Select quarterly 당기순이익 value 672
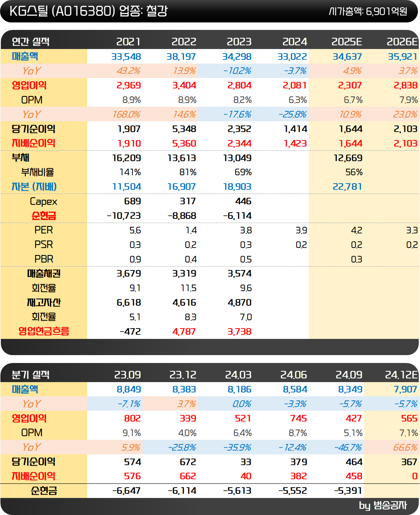This screenshot has width=420, height=515. pos(188,462)
